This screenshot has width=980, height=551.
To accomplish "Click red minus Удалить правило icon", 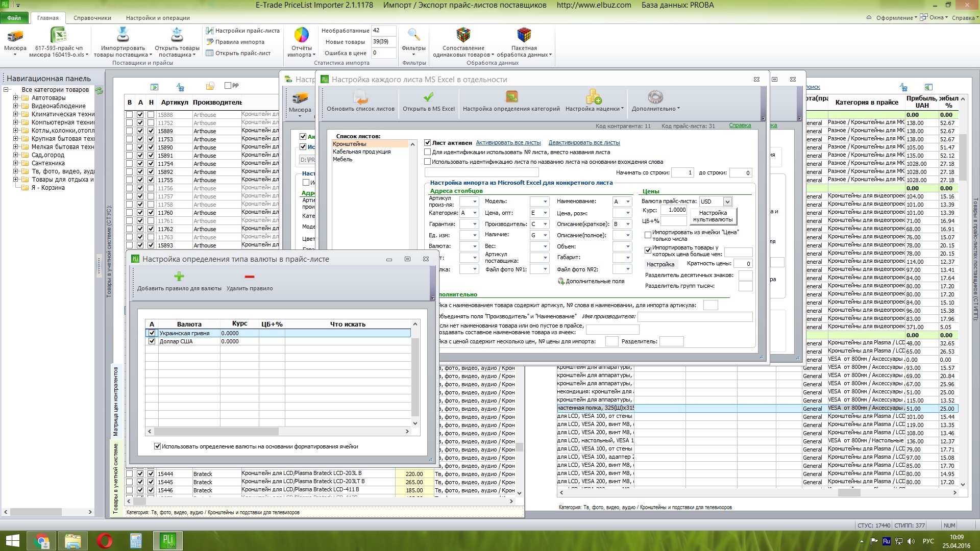I will [x=249, y=277].
